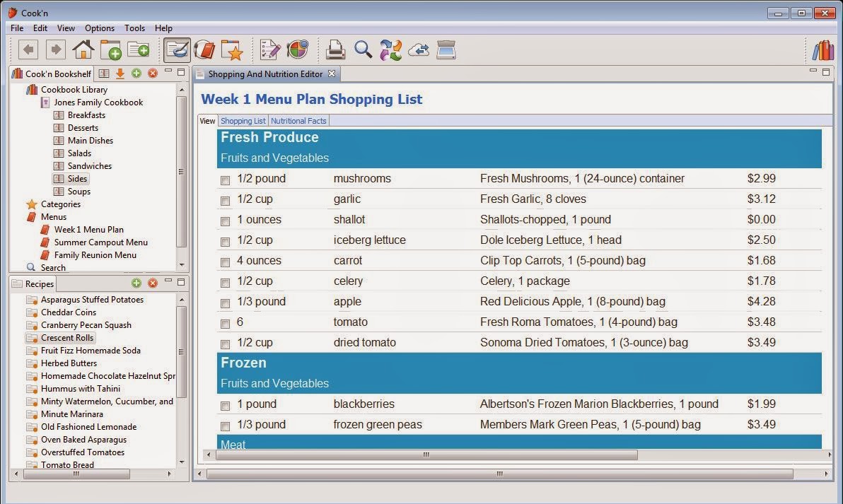The image size is (843, 504).
Task: Click the favorites star card icon
Action: [232, 50]
